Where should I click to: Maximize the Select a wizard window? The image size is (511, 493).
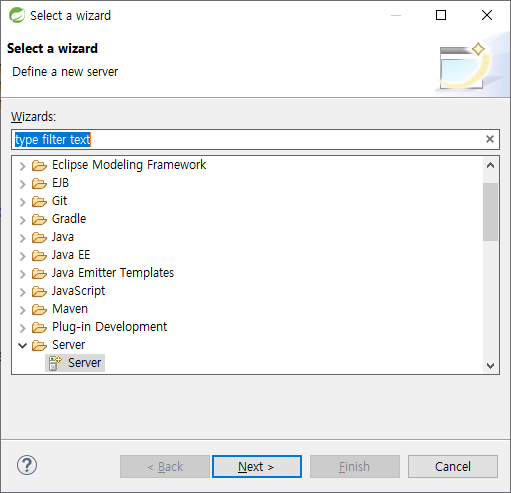[441, 15]
